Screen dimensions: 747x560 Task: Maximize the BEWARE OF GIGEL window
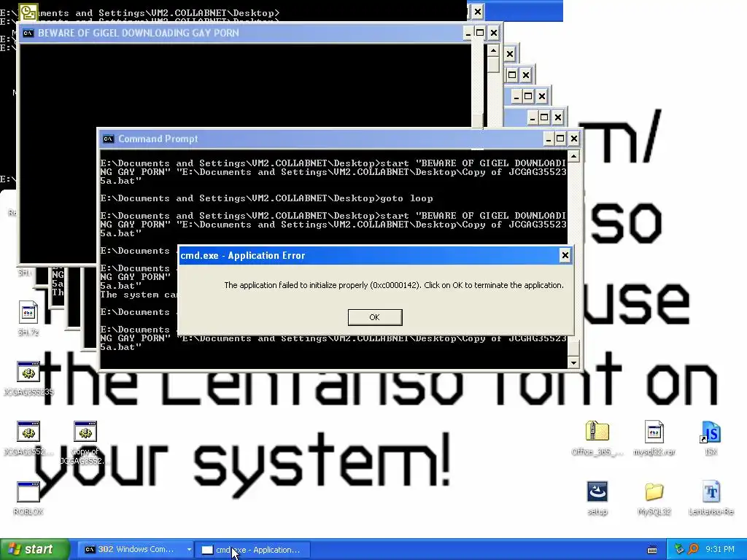(x=480, y=33)
